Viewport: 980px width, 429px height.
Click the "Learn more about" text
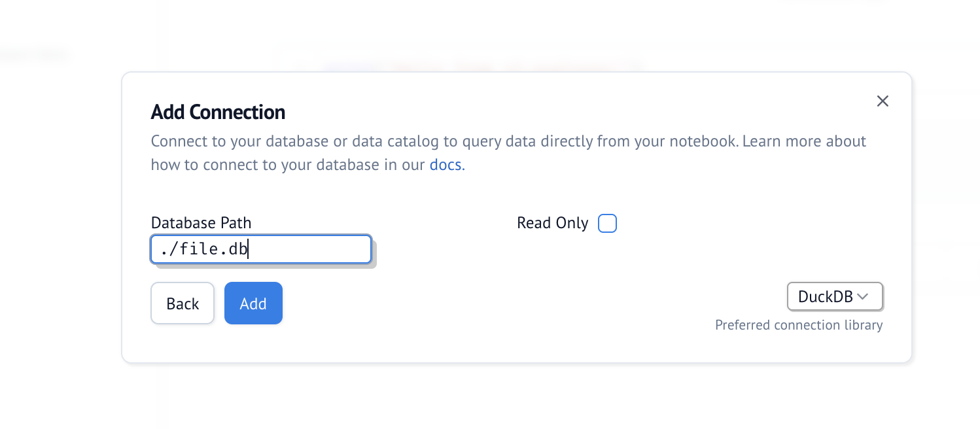(804, 141)
